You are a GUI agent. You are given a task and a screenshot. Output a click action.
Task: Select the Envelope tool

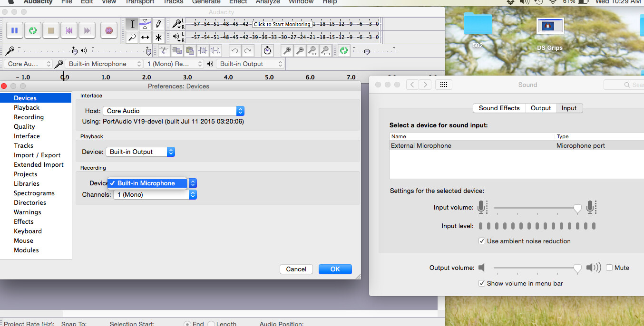[x=145, y=24]
